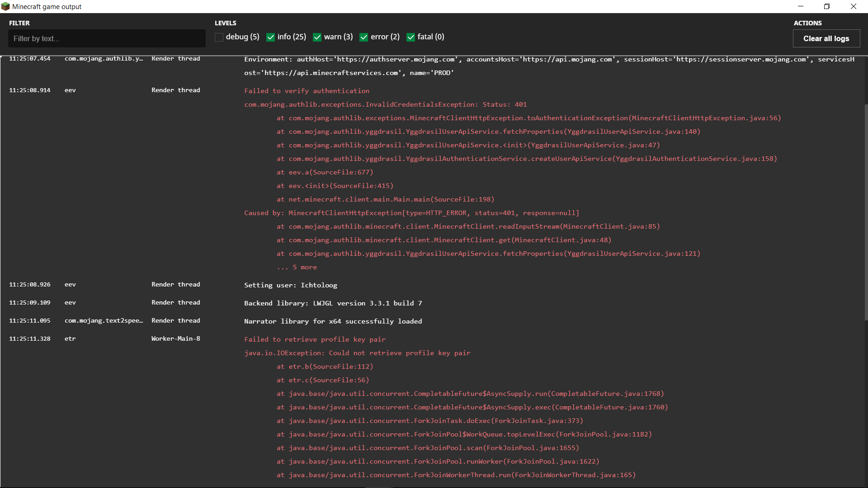
Task: Click the 'Caused by: MinecraftClientHttpException' line
Action: point(411,213)
